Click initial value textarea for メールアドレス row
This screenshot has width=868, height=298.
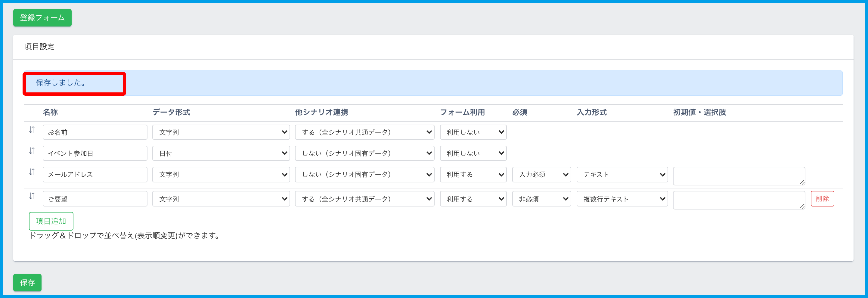coord(738,176)
